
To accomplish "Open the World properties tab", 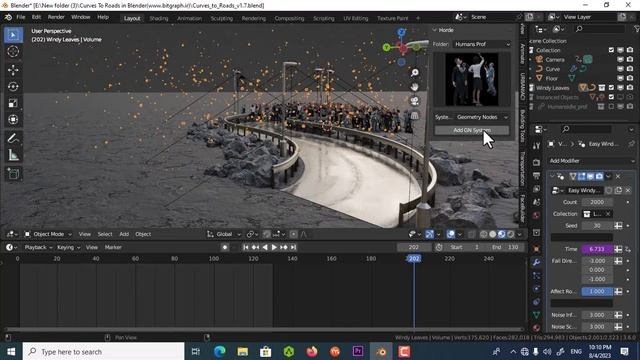I will (537, 215).
